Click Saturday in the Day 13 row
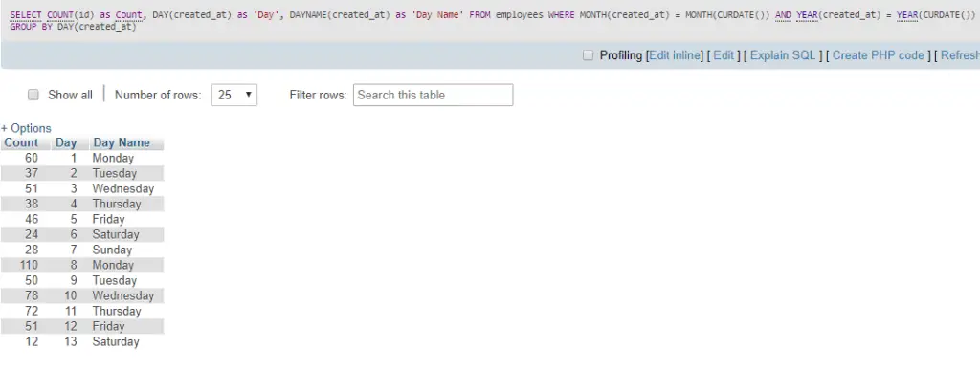Viewport: 980px width, 370px height. pyautogui.click(x=116, y=342)
